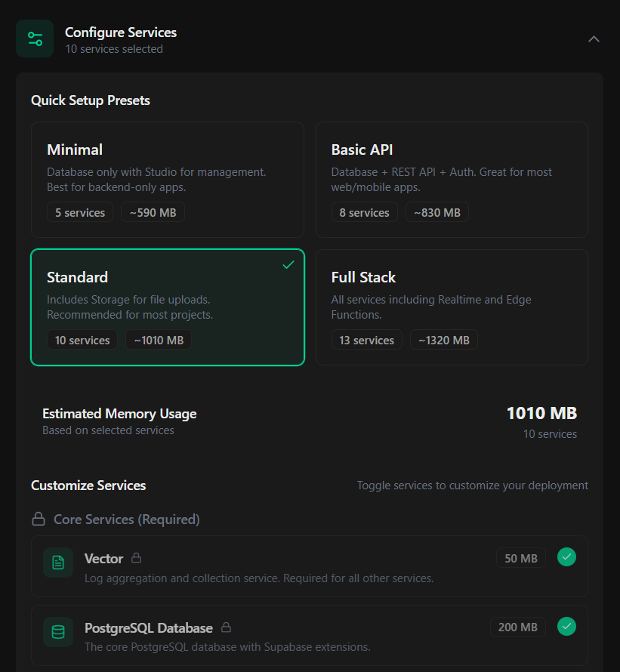Click the 1010 MB estimated memory value
The height and width of the screenshot is (672, 620).
pos(541,413)
